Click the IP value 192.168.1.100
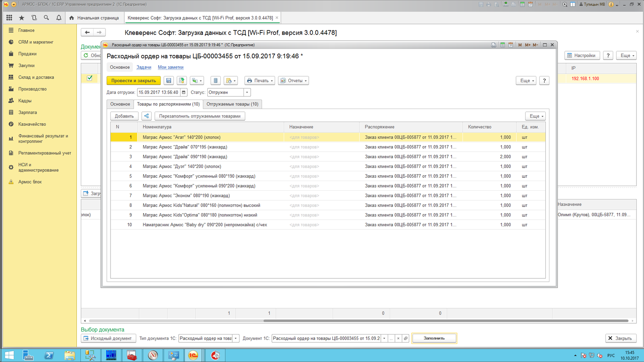 click(x=585, y=79)
